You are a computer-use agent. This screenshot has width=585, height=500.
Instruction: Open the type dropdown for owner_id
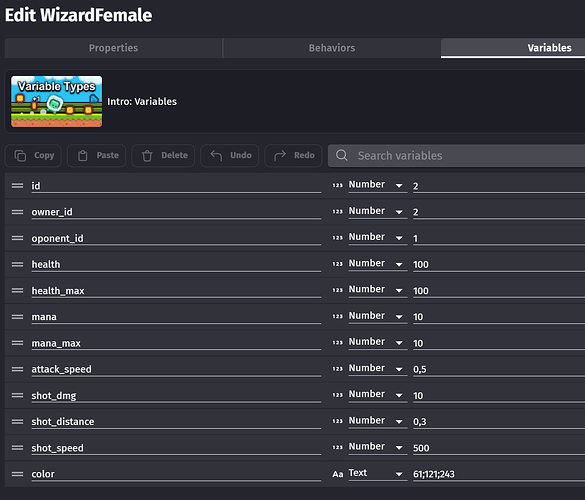click(x=377, y=212)
